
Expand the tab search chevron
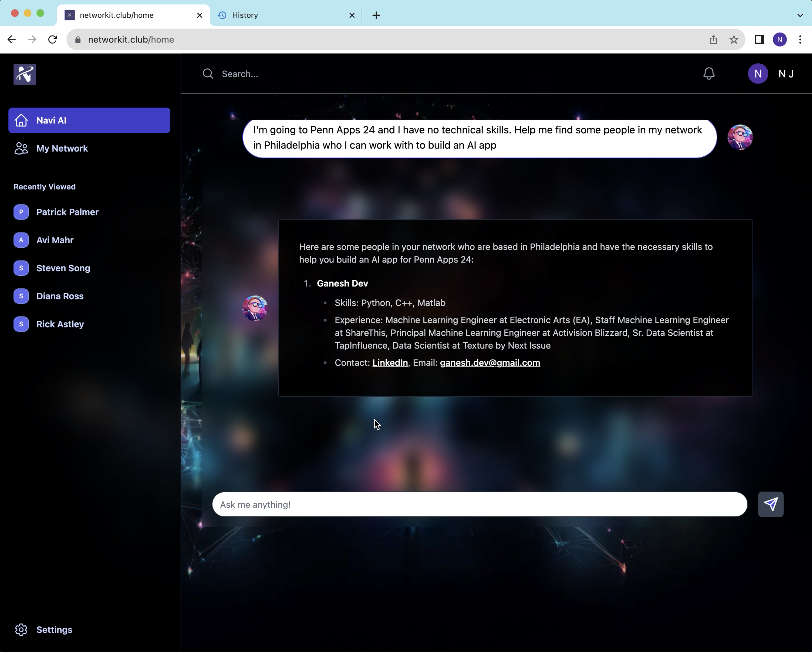point(799,15)
